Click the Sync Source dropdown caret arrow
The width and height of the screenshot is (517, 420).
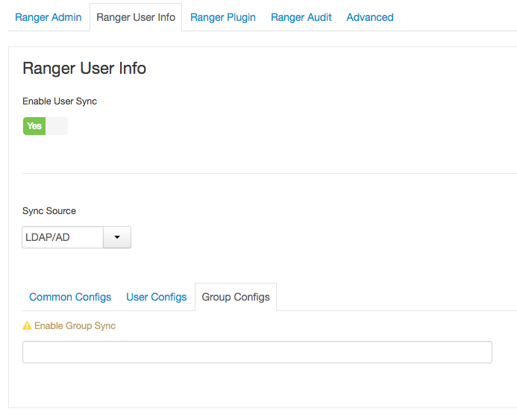(117, 237)
